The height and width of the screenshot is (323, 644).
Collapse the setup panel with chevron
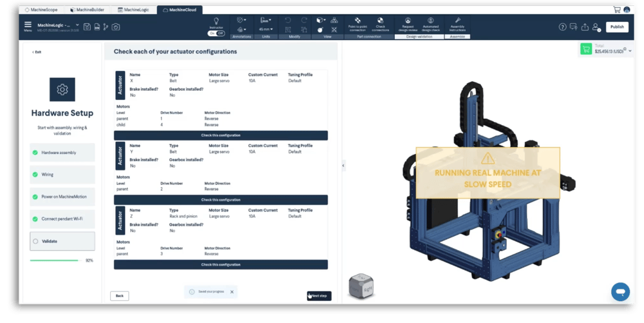coord(343,166)
